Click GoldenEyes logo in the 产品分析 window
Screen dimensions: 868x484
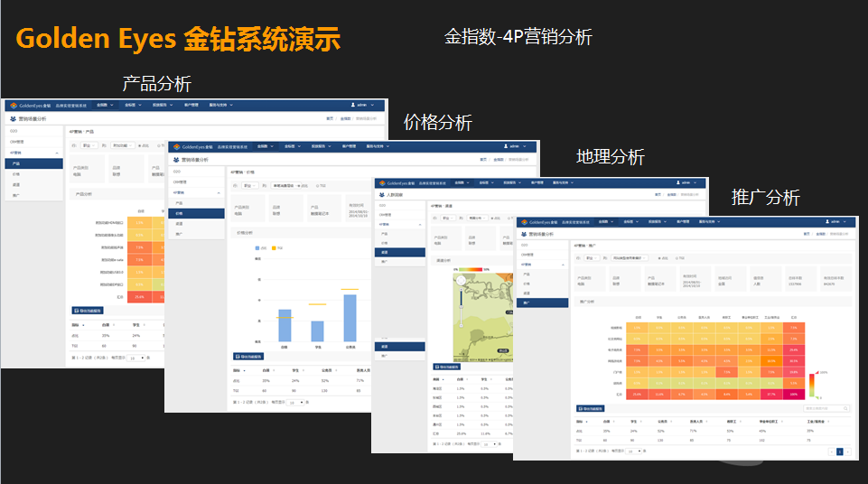coord(14,106)
